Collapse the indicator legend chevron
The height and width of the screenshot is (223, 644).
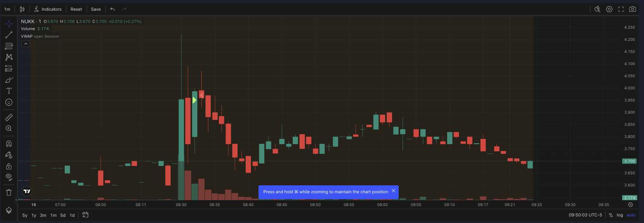click(x=26, y=44)
